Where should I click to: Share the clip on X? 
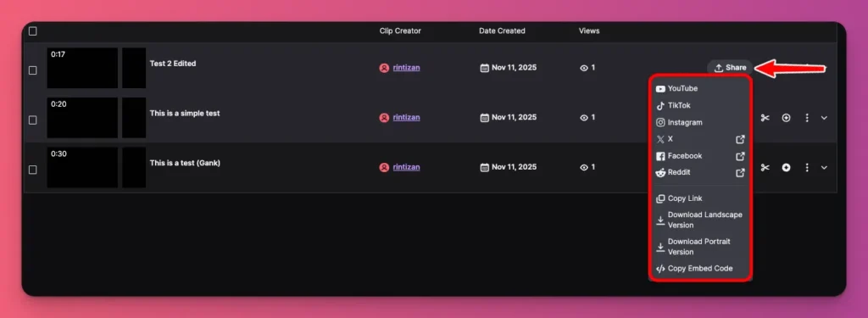tap(700, 139)
